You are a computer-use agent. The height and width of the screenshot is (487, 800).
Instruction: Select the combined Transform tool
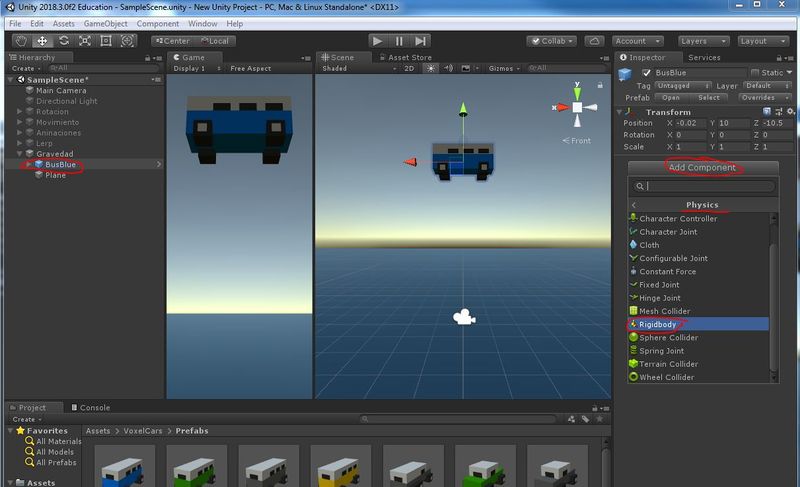127,41
